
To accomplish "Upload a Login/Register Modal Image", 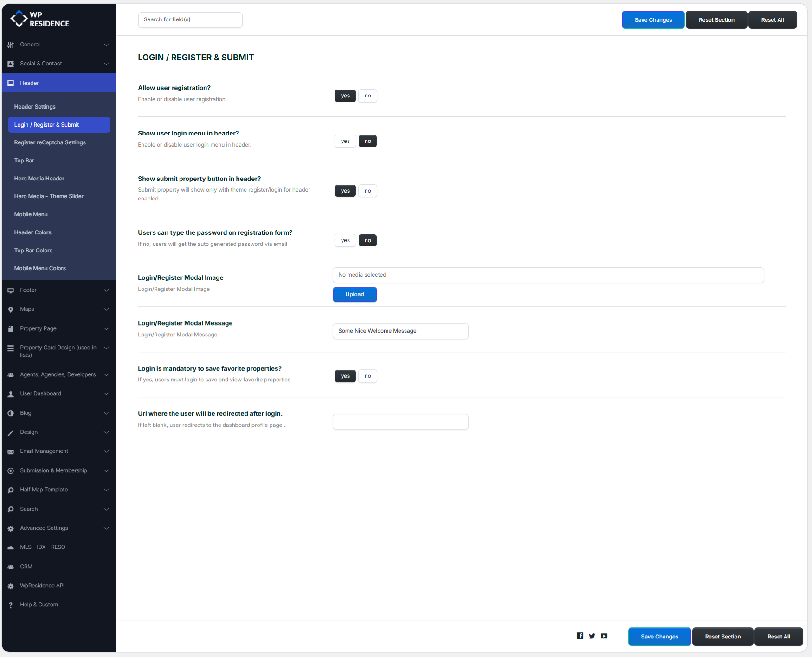I will pos(354,295).
